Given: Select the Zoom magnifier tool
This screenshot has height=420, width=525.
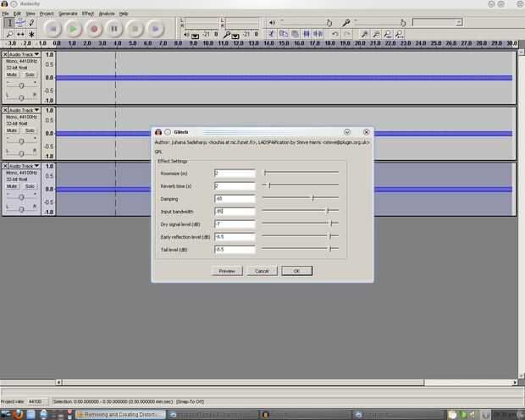Looking at the screenshot, I should [9, 34].
